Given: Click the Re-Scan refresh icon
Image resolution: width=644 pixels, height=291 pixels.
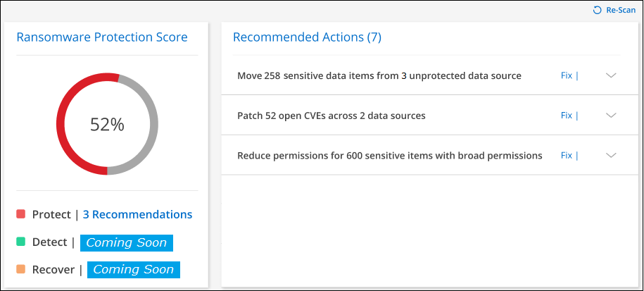Looking at the screenshot, I should (598, 11).
